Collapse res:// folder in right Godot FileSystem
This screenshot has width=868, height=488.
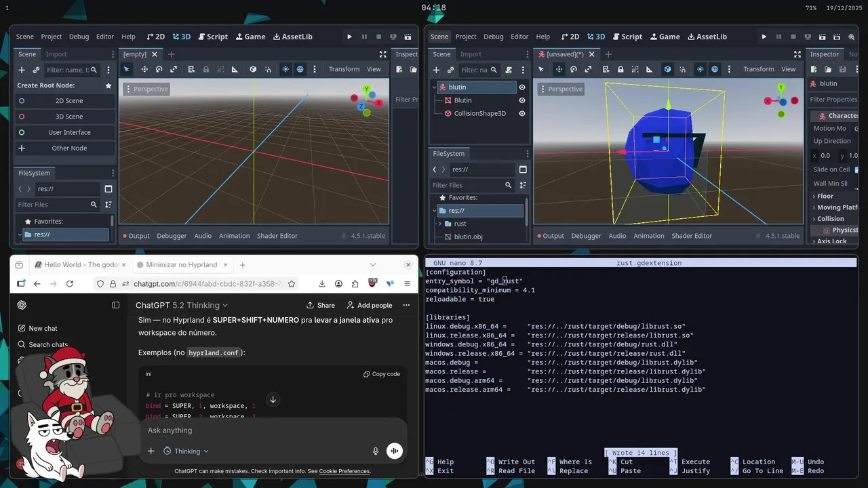pos(434,211)
